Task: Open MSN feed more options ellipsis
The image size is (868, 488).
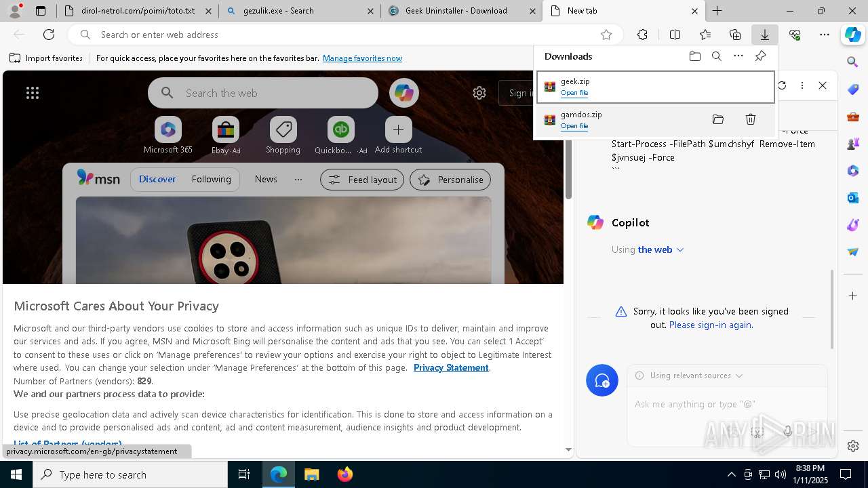Action: [298, 180]
